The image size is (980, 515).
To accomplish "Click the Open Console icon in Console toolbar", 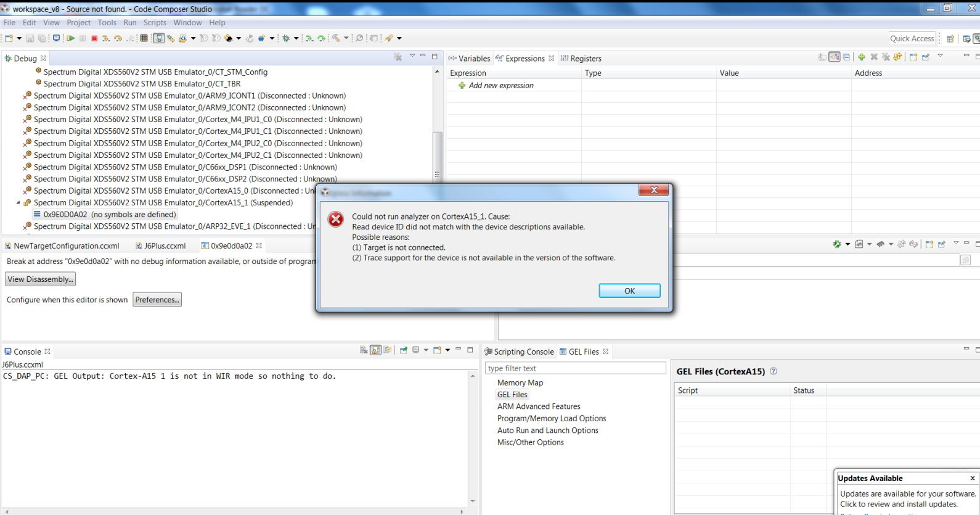I will [x=438, y=350].
